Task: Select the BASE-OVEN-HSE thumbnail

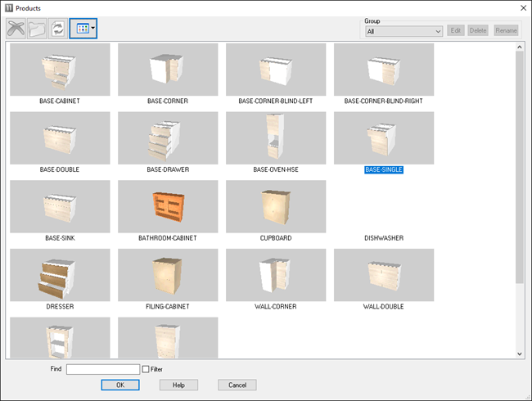Action: click(276, 137)
